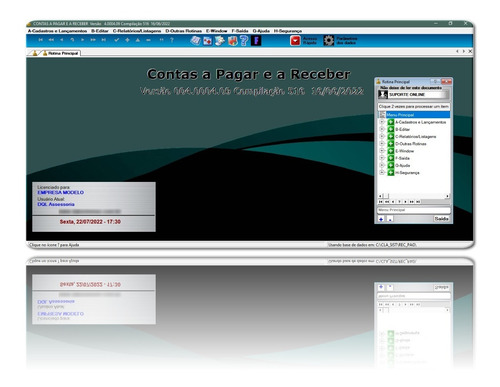Expand A-Cadastros e Lançamentos tree node
Screen dimensions: 500x387
tap(382, 122)
